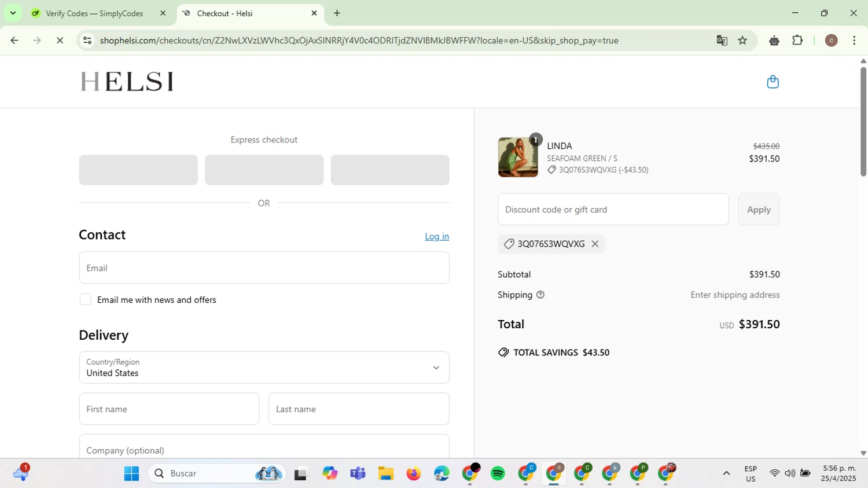Open the Chrome profile avatar
868x488 pixels.
(831, 41)
